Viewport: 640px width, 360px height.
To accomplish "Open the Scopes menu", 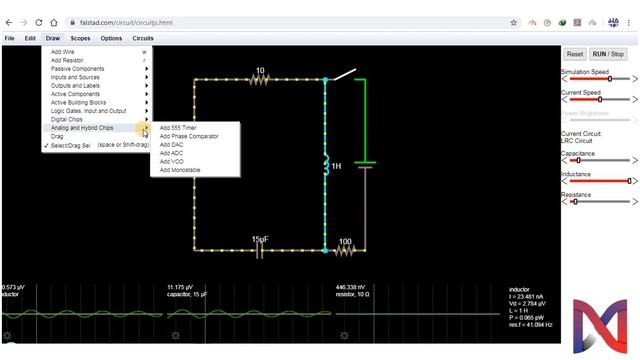I will click(x=80, y=38).
